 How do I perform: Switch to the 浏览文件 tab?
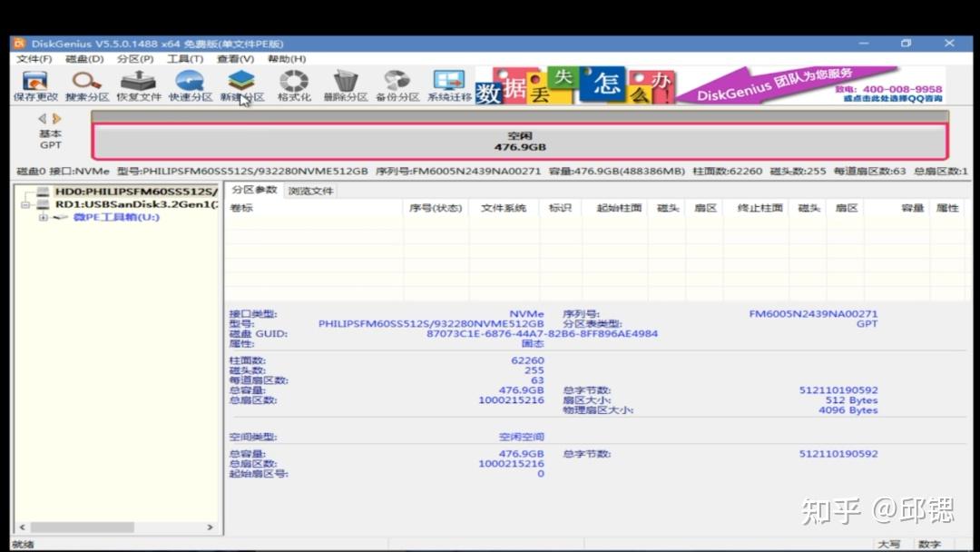click(x=310, y=191)
